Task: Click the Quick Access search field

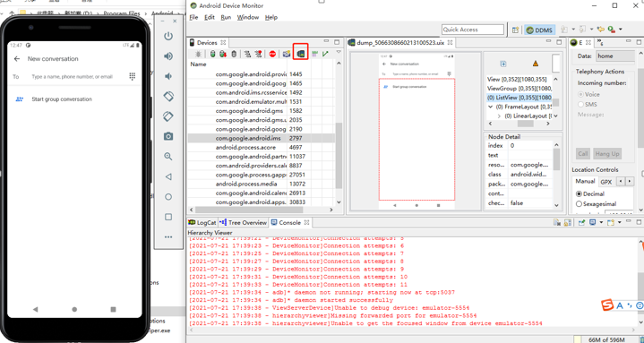Action: click(473, 30)
